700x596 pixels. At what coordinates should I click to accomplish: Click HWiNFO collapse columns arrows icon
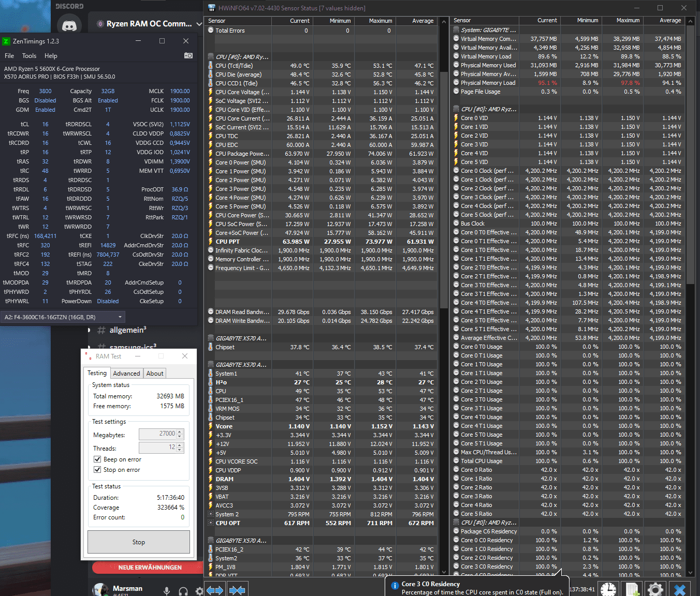coord(237,590)
